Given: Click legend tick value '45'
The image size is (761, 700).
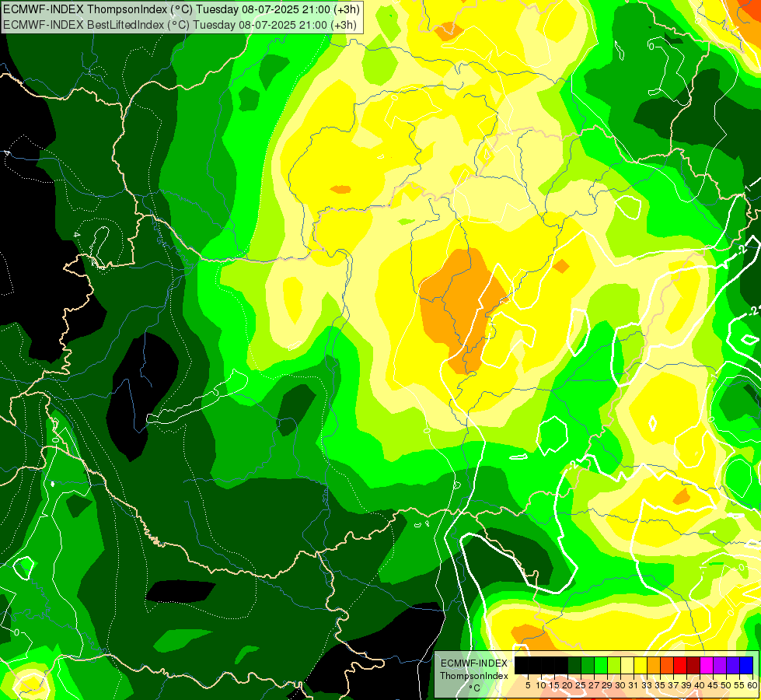Looking at the screenshot, I should click(713, 685).
